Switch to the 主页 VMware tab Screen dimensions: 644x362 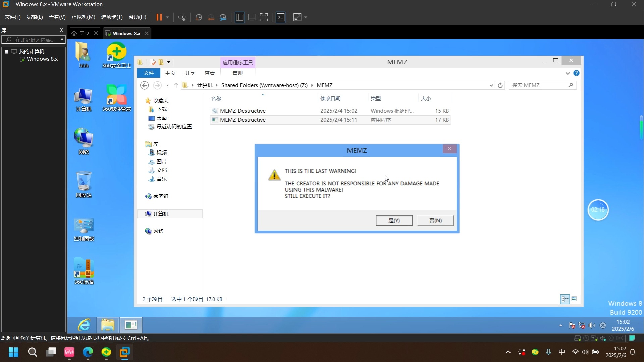pyautogui.click(x=81, y=33)
